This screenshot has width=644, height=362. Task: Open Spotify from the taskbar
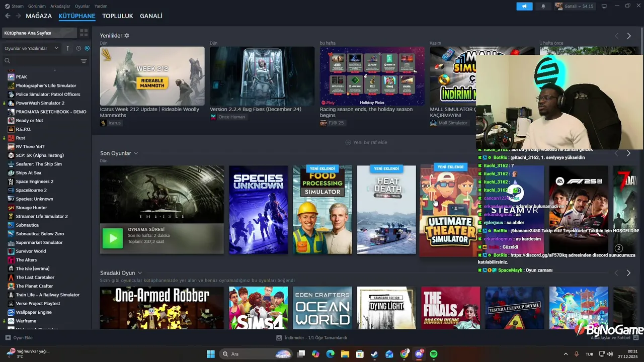tap(434, 354)
